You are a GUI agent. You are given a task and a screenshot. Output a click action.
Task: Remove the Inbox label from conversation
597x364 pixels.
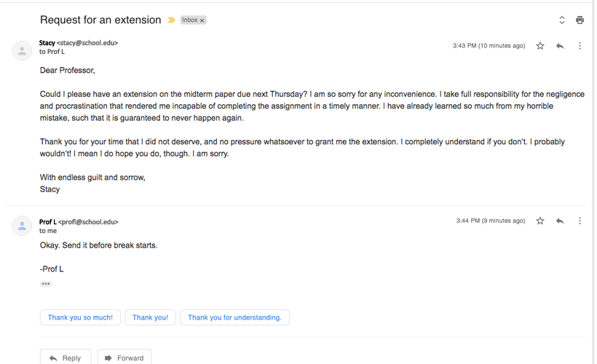click(202, 20)
